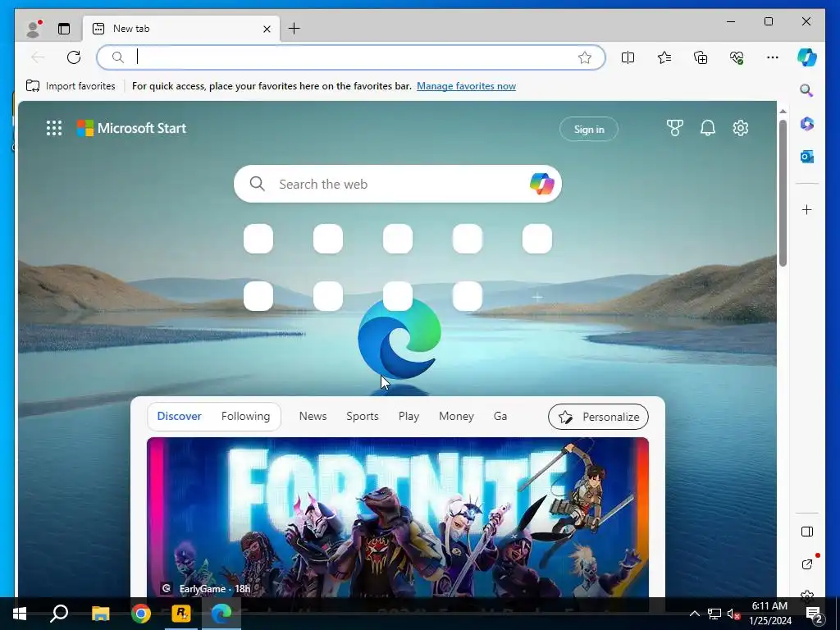Open Microsoft Rewards trophy icon
This screenshot has width=840, height=630.
point(674,128)
